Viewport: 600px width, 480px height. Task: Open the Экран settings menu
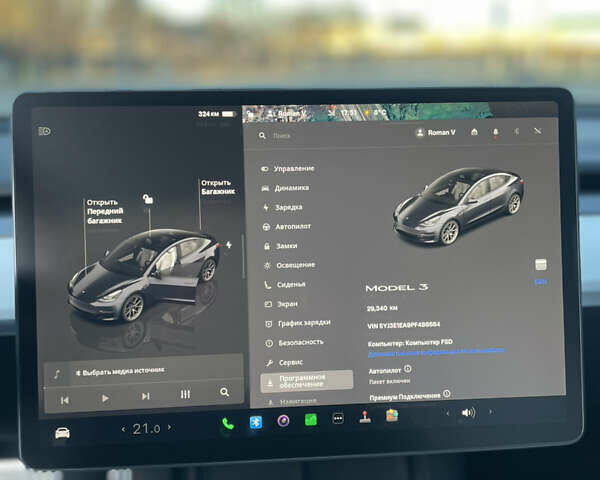(x=281, y=304)
